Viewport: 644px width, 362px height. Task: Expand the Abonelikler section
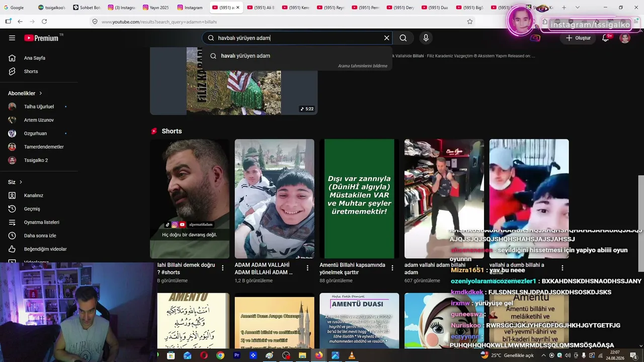pos(25,93)
